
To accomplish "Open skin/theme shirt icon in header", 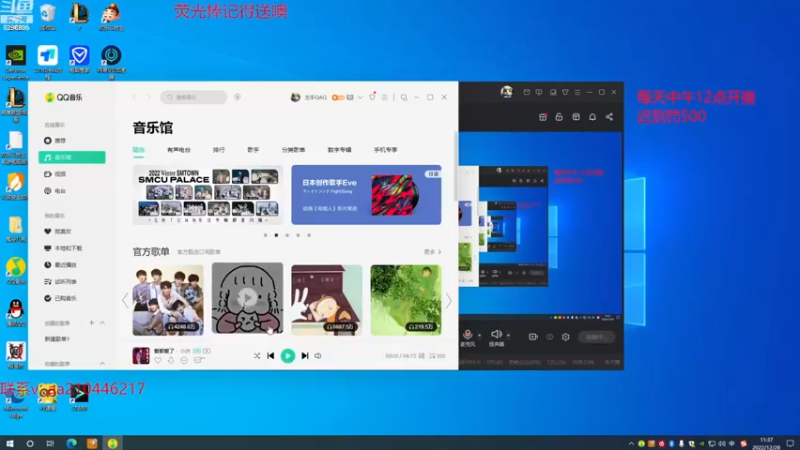I will click(x=372, y=97).
